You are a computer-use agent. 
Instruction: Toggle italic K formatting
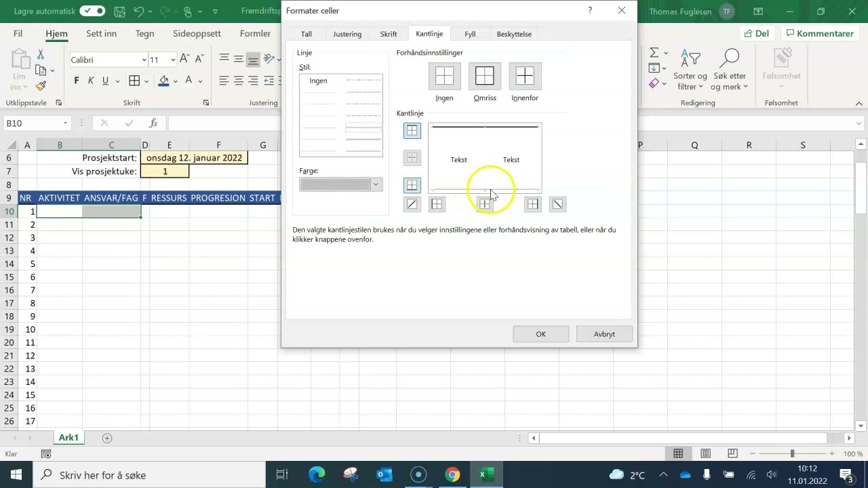tap(91, 81)
